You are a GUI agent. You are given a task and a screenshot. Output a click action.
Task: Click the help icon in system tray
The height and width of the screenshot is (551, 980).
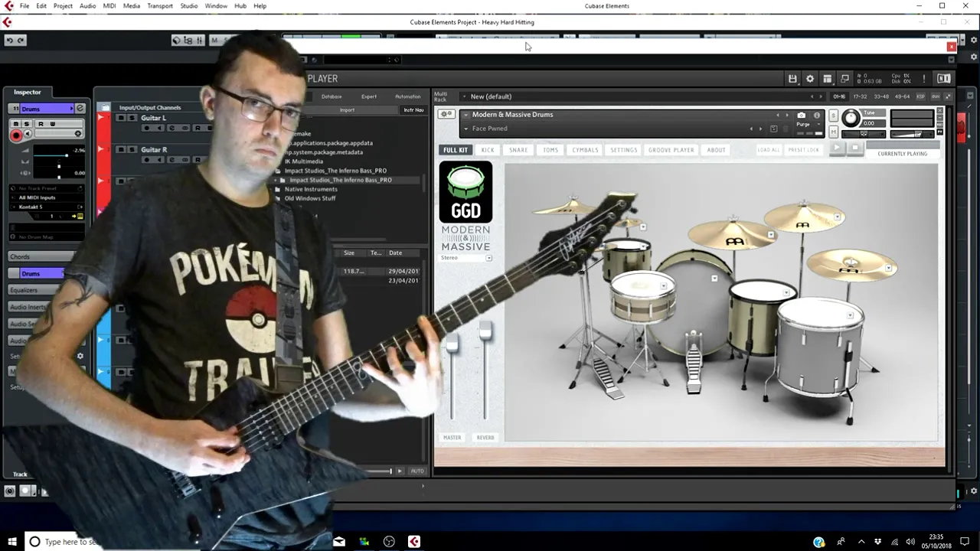[x=819, y=542]
